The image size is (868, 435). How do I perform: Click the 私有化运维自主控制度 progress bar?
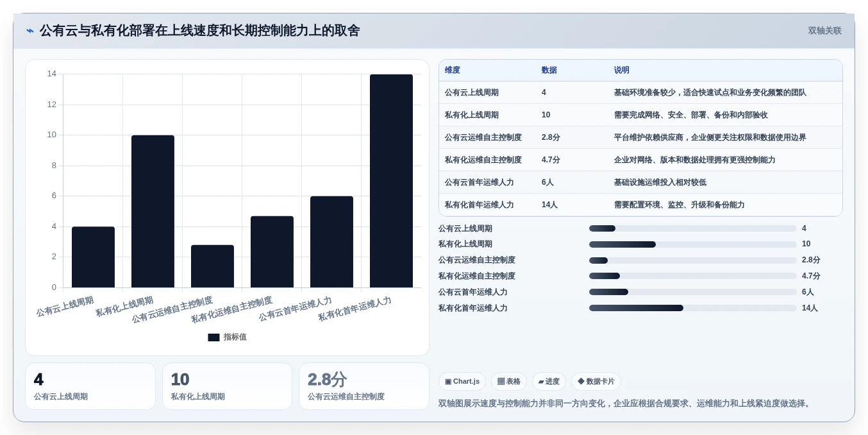[x=693, y=277]
